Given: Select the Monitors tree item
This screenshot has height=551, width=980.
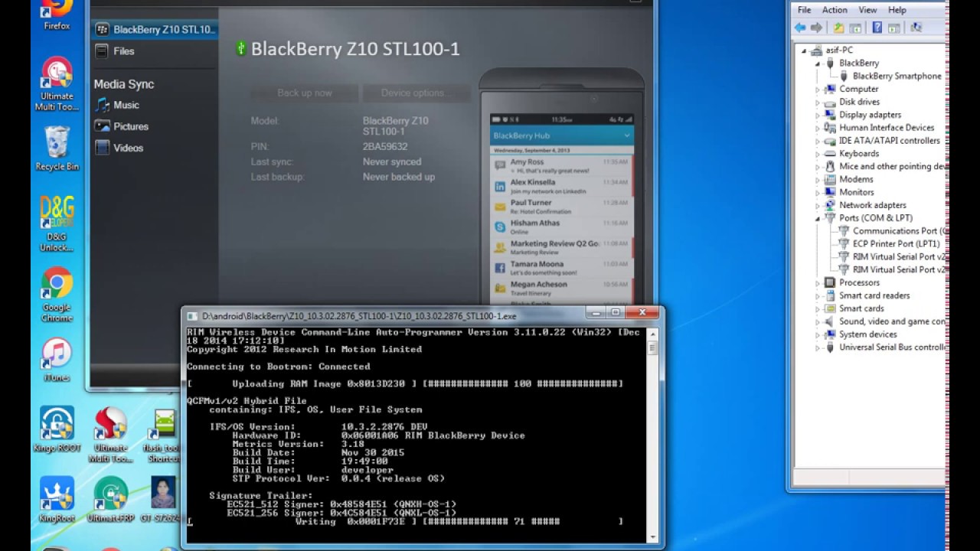Looking at the screenshot, I should click(856, 192).
